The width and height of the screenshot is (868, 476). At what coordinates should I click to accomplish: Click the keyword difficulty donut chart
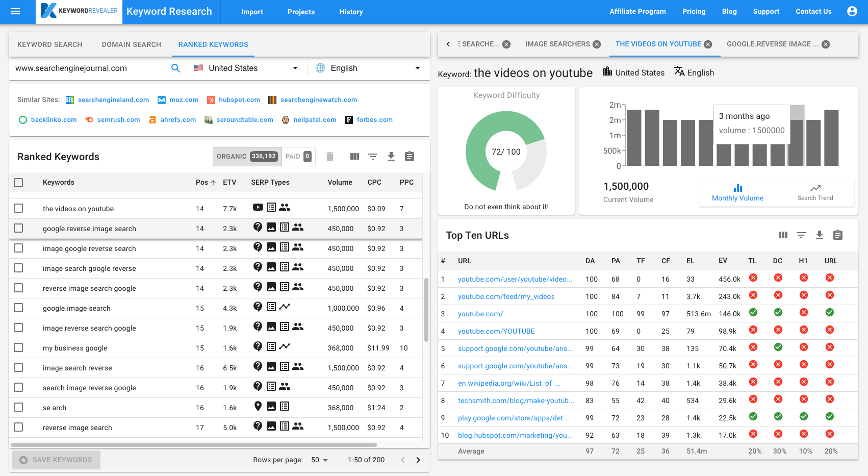(x=506, y=152)
